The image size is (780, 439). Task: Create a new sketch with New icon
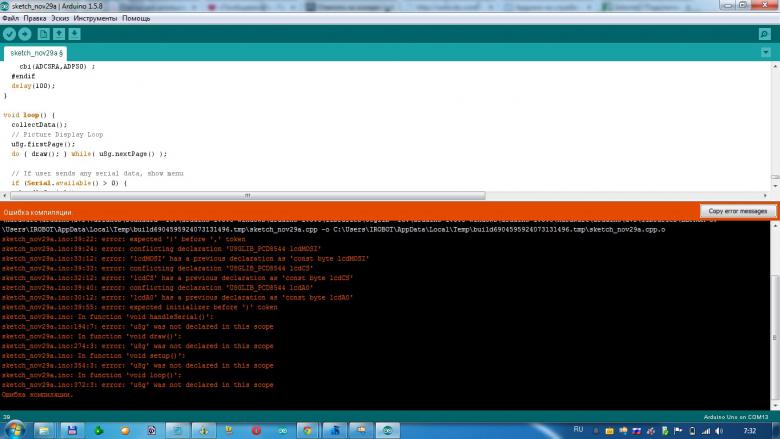coord(43,34)
